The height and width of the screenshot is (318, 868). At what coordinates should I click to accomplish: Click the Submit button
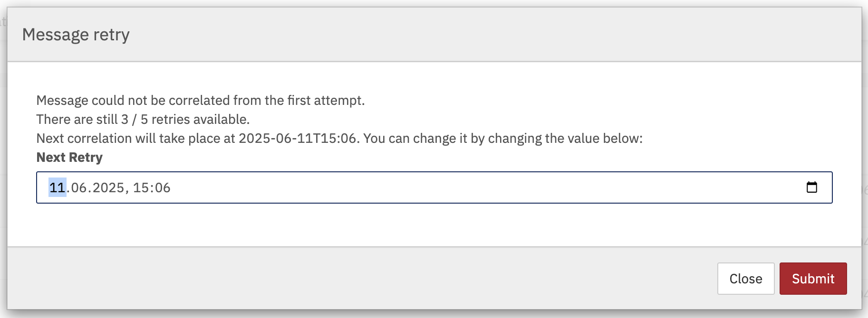tap(813, 279)
